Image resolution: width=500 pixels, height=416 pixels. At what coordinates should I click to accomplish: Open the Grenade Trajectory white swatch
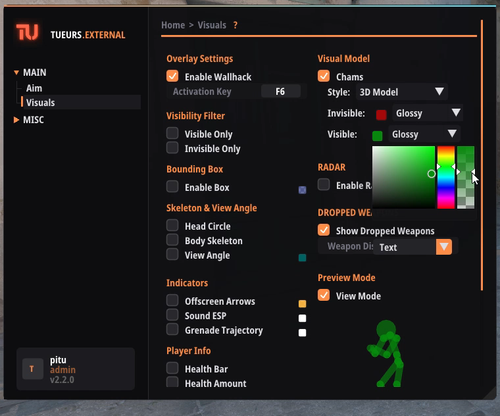tap(302, 333)
